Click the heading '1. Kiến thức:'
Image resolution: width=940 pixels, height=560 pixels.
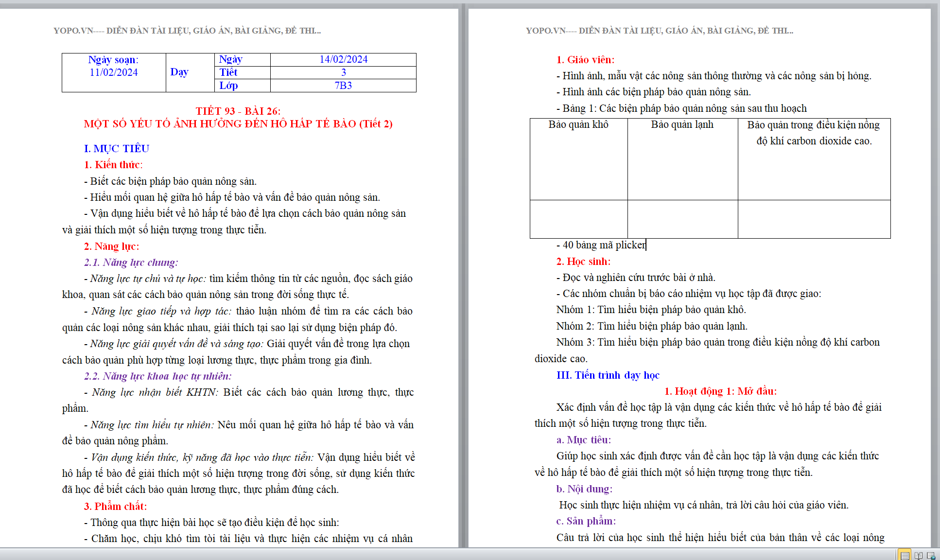[113, 165]
